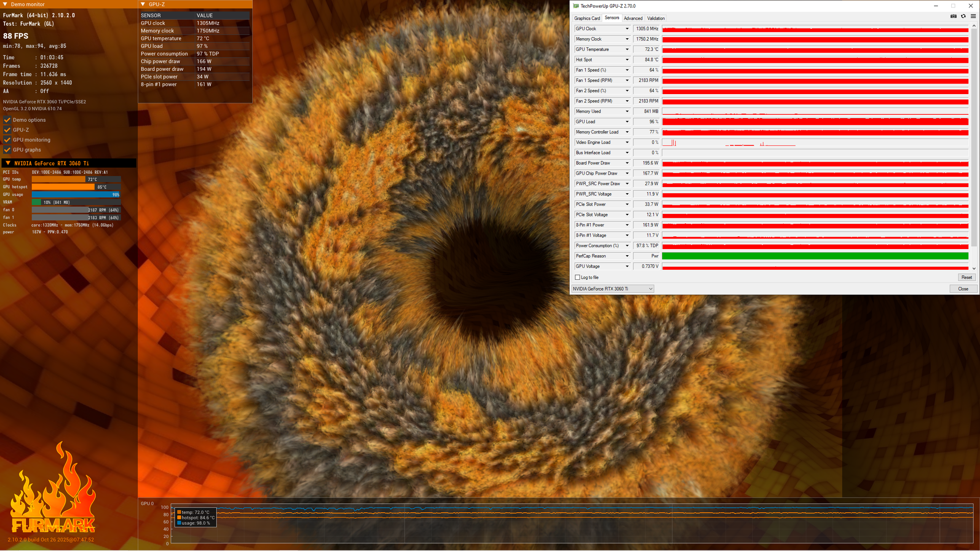This screenshot has height=551, width=980.
Task: Click the Reset button
Action: coord(966,277)
